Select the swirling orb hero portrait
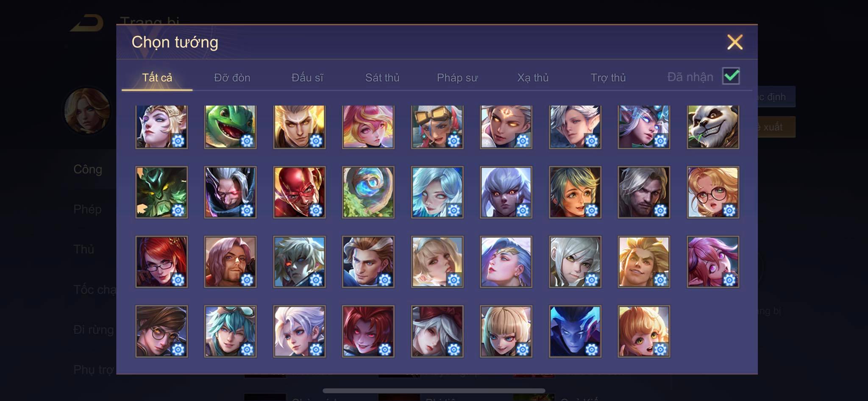Viewport: 868px width, 401px height. [x=368, y=192]
